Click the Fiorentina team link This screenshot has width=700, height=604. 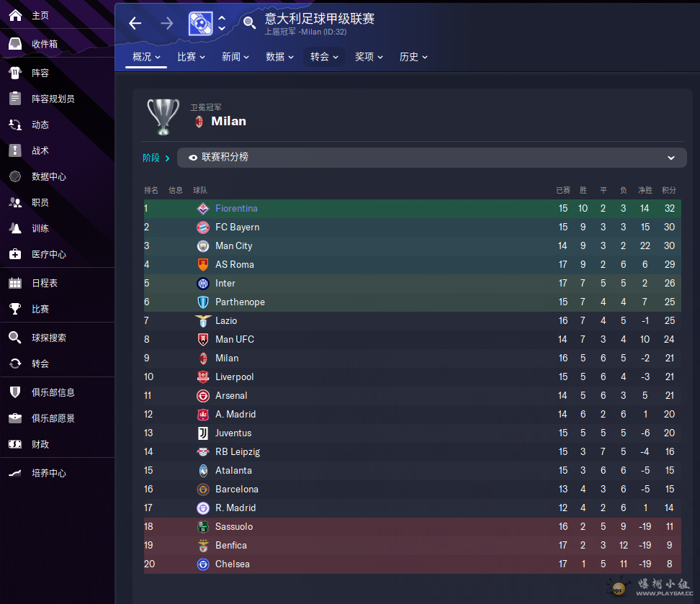[236, 209]
